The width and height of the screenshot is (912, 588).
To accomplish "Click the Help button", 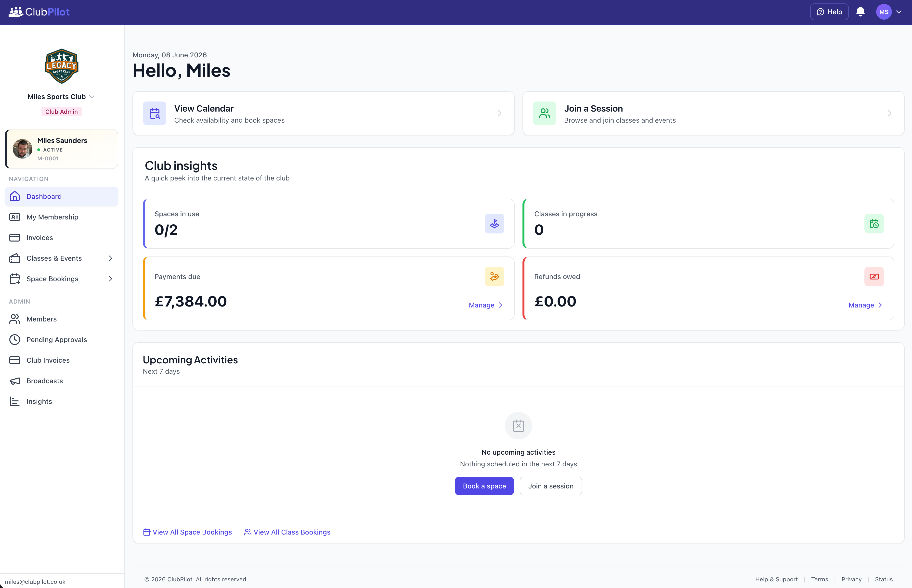I will (x=829, y=12).
